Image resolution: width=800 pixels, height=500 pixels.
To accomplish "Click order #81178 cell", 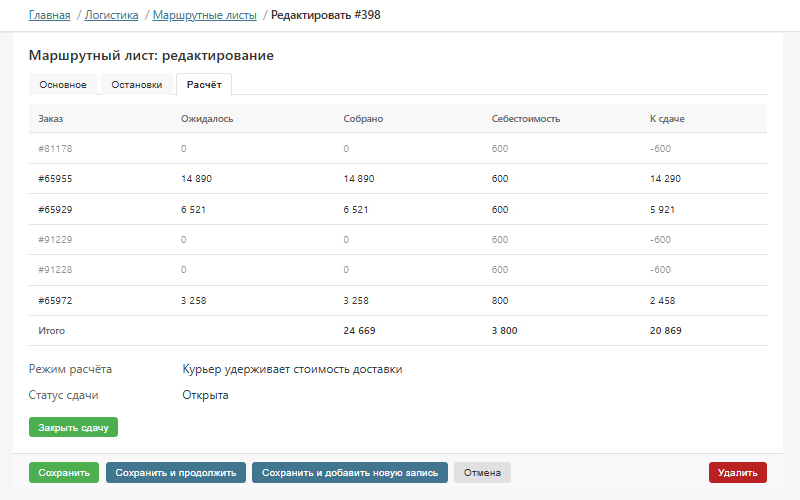I will pyautogui.click(x=55, y=149).
